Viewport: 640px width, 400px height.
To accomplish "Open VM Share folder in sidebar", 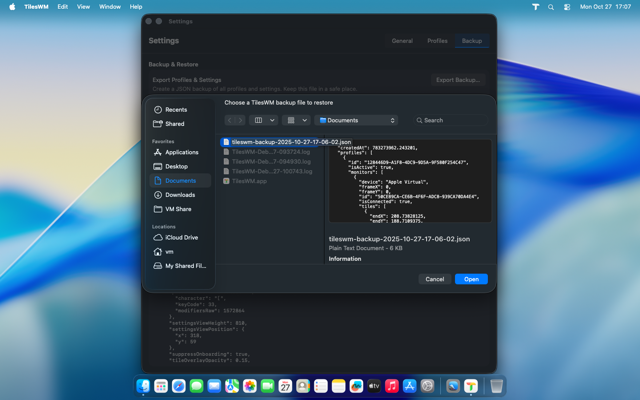I will [172, 209].
